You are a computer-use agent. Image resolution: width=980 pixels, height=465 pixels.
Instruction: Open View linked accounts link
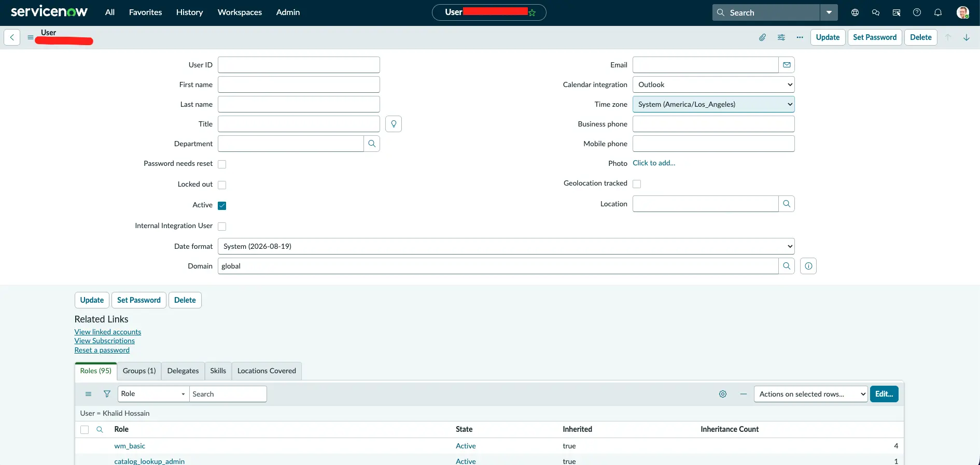108,332
